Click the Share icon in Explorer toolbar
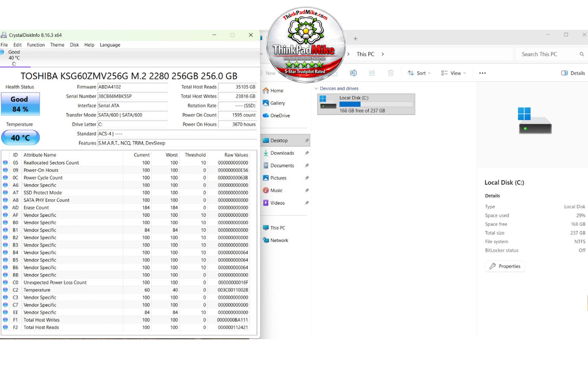 point(372,73)
